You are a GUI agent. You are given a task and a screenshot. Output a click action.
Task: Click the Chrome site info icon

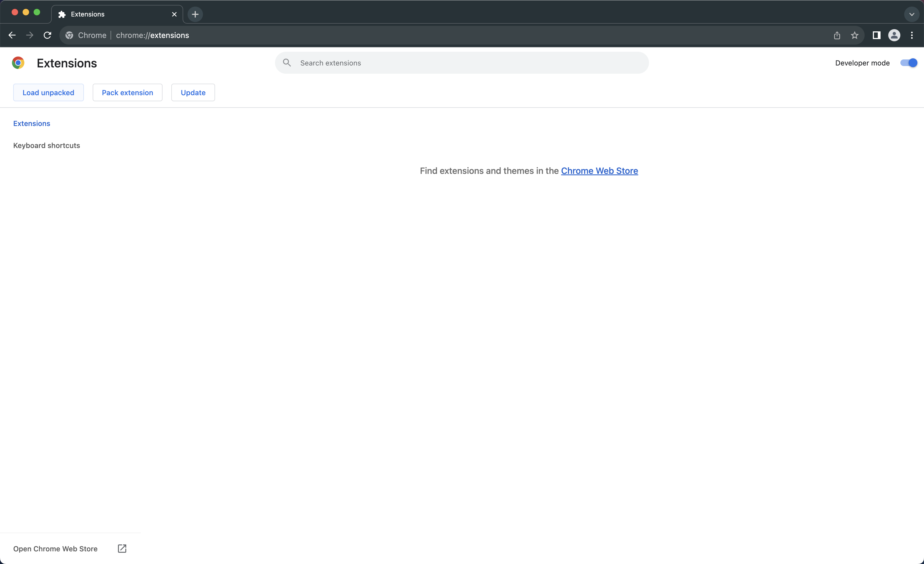[x=69, y=35]
